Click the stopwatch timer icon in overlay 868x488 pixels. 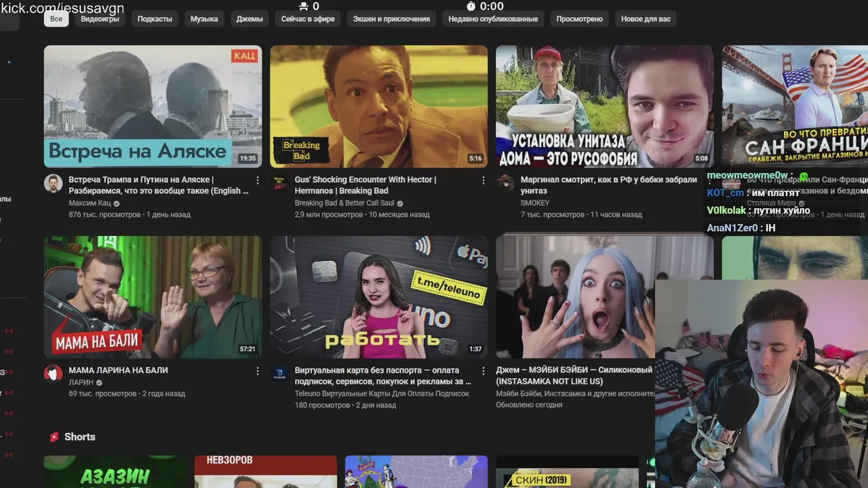click(471, 6)
